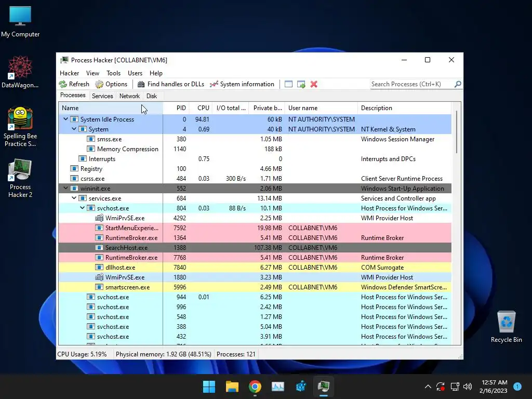Select RuntimeBroker.exe PID 7768
The image size is (532, 399).
click(x=255, y=258)
